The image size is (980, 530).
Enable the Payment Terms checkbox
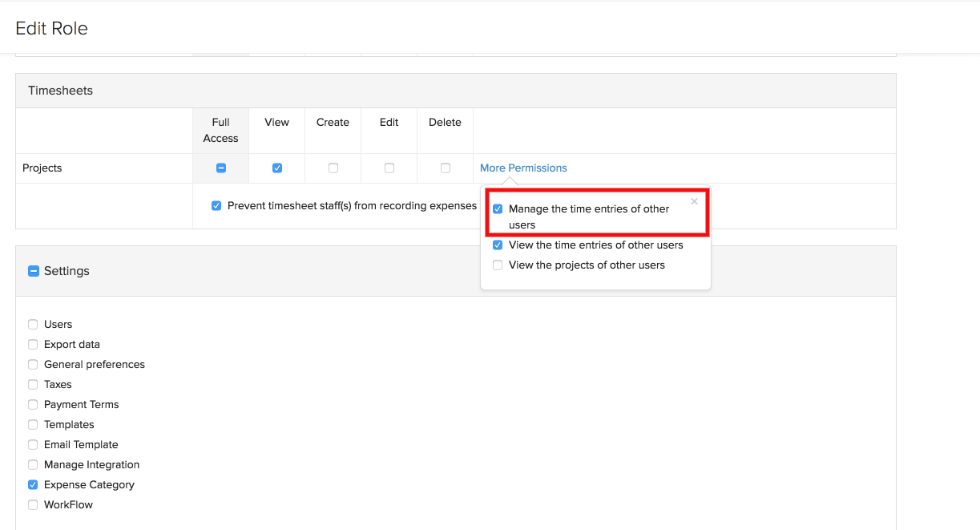33,405
